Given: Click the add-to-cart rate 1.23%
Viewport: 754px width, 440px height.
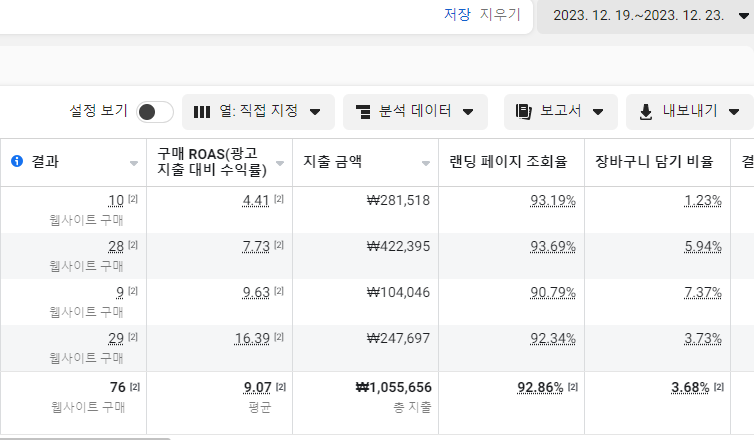Looking at the screenshot, I should point(703,200).
